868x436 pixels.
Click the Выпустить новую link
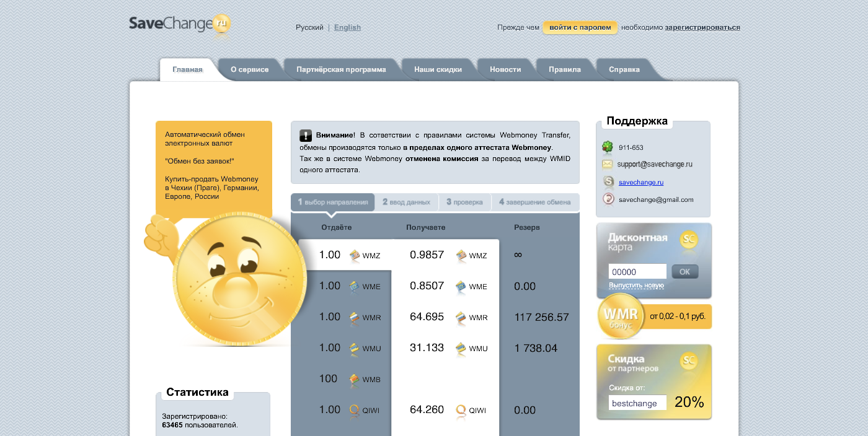(636, 286)
